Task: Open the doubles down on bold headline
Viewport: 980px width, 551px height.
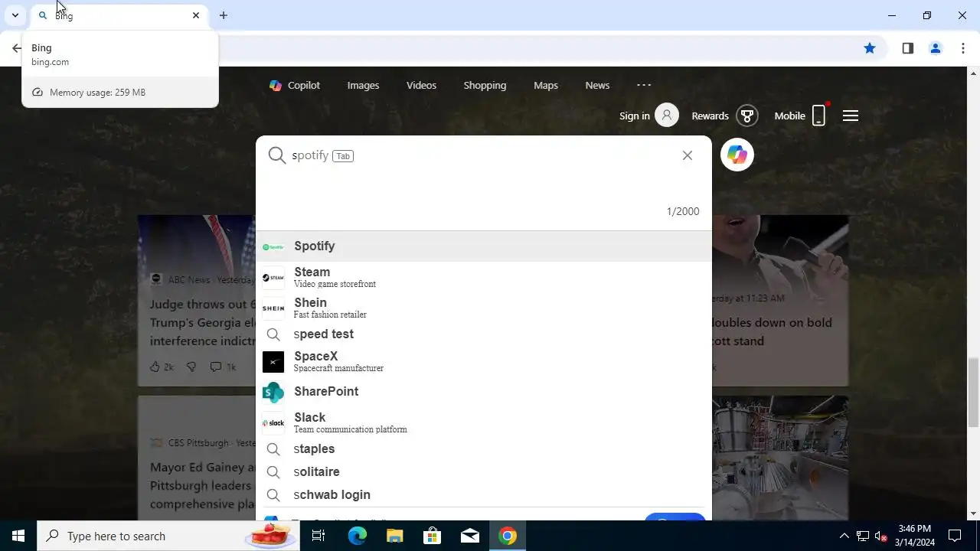Action: (x=772, y=331)
